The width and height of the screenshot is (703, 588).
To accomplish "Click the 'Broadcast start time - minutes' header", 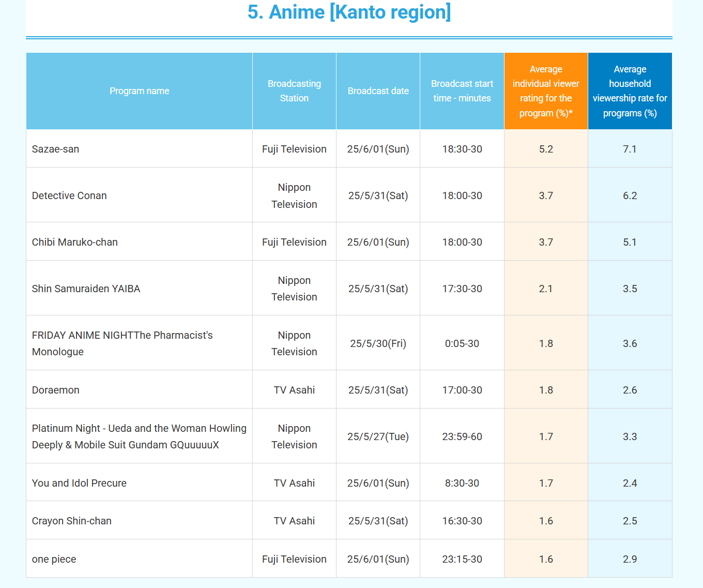I will [x=462, y=91].
